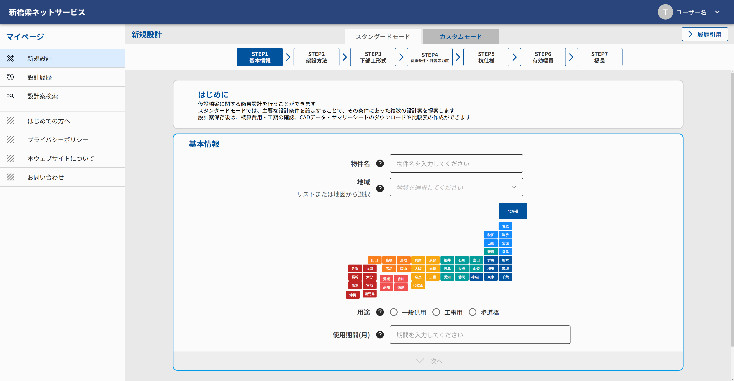Click the 次へ button below the form
Image resolution: width=734 pixels, height=381 pixels.
(x=428, y=361)
